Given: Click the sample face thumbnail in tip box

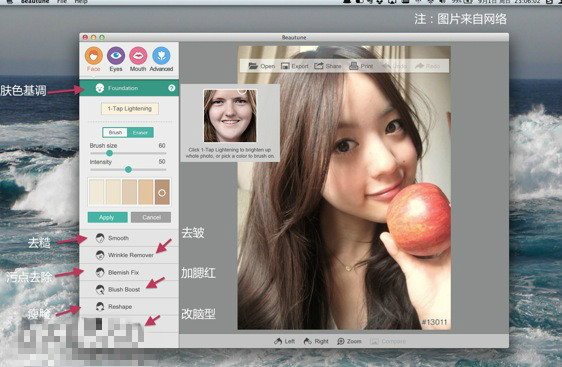Looking at the screenshot, I should click(230, 116).
